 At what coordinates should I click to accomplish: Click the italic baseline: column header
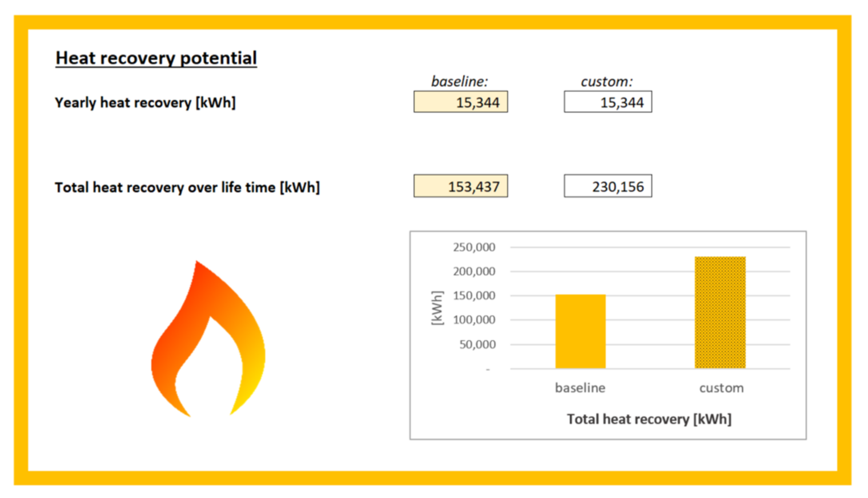[459, 81]
